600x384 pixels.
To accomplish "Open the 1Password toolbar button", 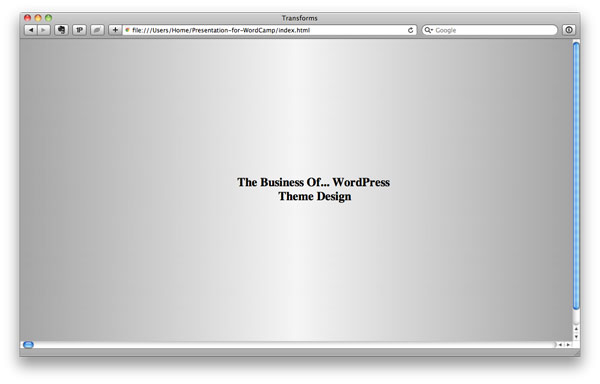I will click(x=79, y=30).
